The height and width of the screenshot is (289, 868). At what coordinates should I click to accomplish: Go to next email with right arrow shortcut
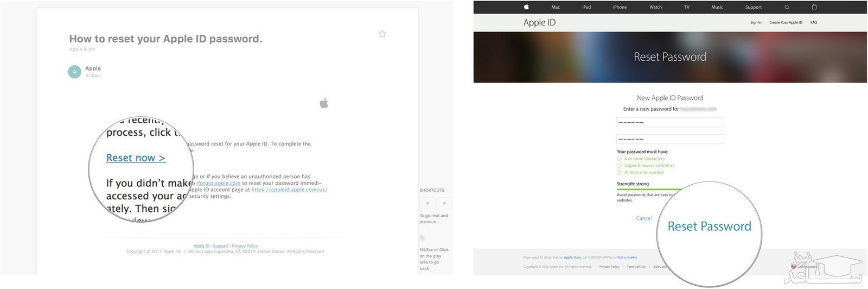444,203
